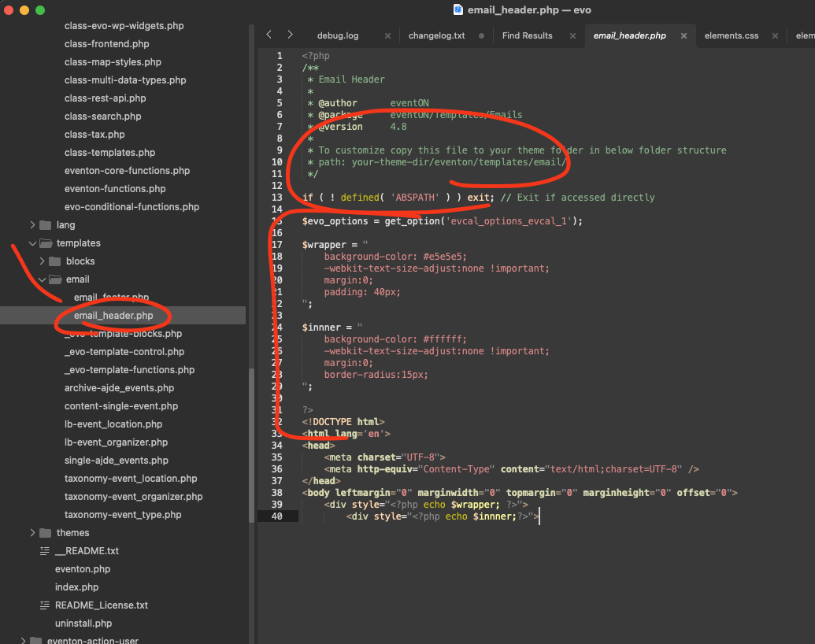Open taxonomy-event_organizer.php file
This screenshot has height=644, width=815.
pos(134,497)
